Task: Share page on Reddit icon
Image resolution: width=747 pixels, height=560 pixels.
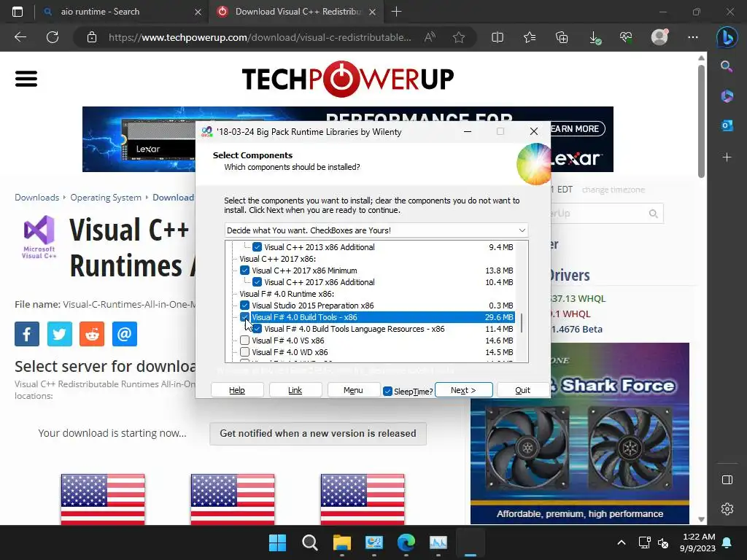Action: (92, 334)
